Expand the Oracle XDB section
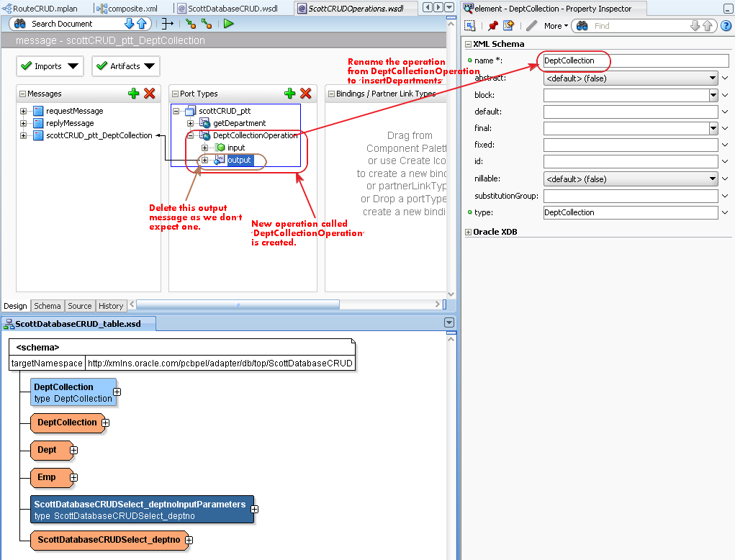The height and width of the screenshot is (560, 735). click(468, 232)
